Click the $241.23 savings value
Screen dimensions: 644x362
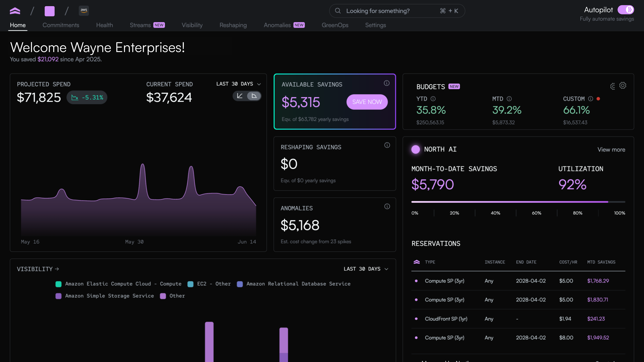pyautogui.click(x=596, y=319)
